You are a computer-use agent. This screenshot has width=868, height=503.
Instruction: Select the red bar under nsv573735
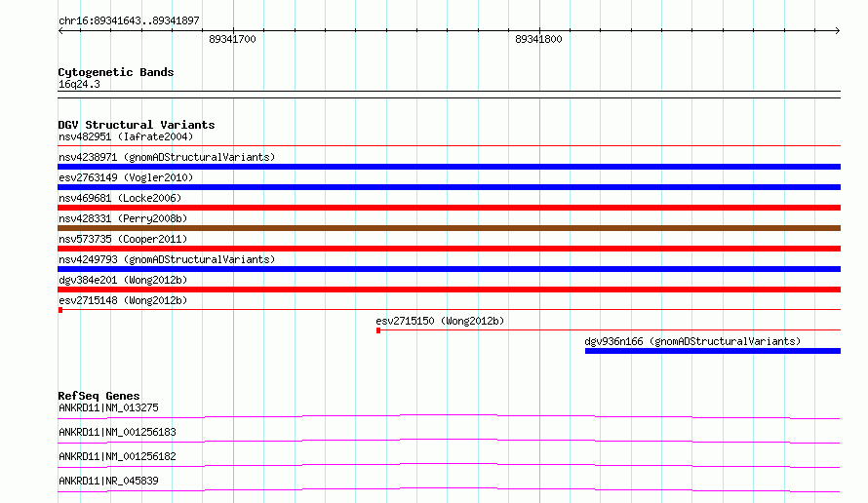point(449,249)
